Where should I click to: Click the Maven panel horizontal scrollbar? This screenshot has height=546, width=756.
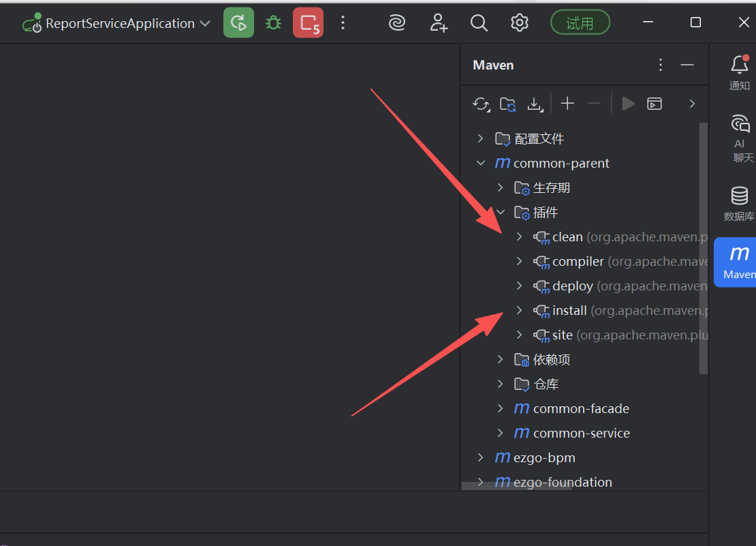click(517, 486)
